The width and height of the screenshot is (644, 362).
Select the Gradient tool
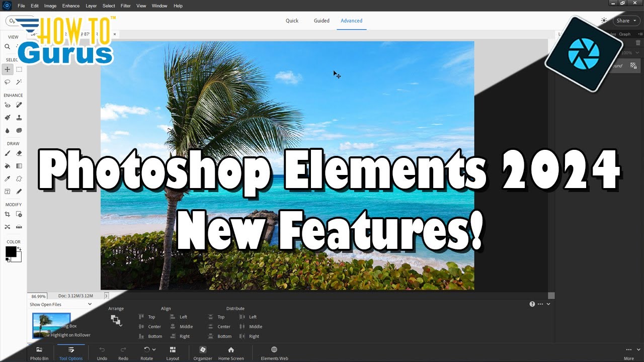(x=19, y=166)
